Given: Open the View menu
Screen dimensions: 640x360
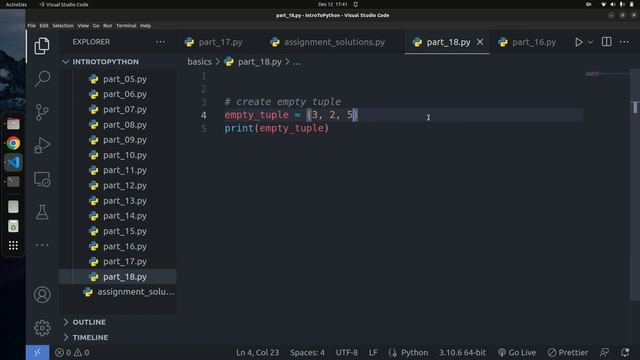Looking at the screenshot, I should point(83,25).
